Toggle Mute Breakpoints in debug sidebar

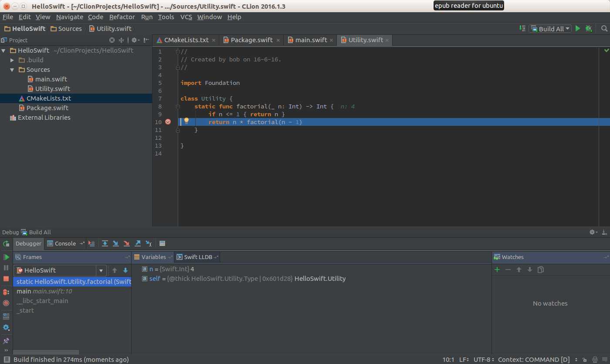[x=6, y=303]
